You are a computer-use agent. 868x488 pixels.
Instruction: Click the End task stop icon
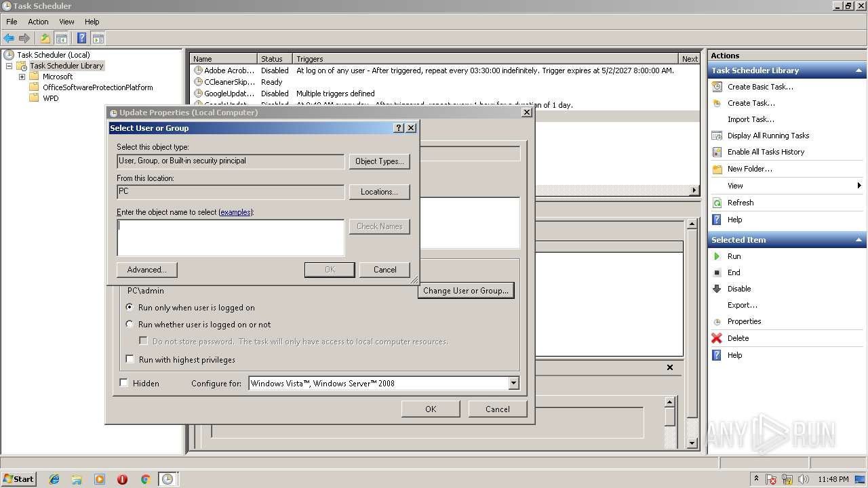click(x=717, y=272)
